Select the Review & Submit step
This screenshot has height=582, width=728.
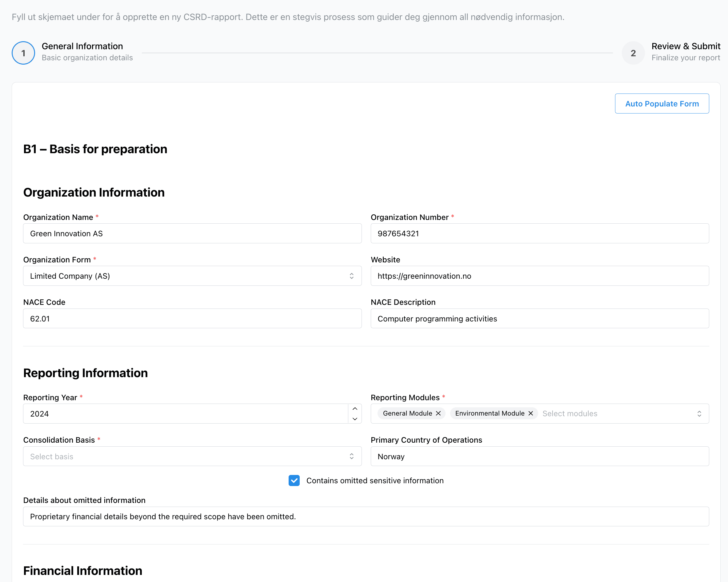point(686,46)
